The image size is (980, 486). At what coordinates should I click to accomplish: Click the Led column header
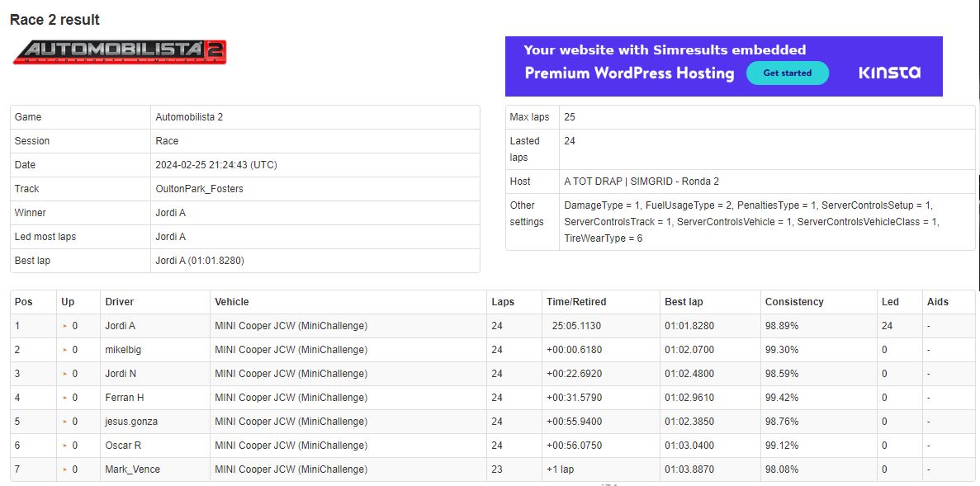(890, 302)
